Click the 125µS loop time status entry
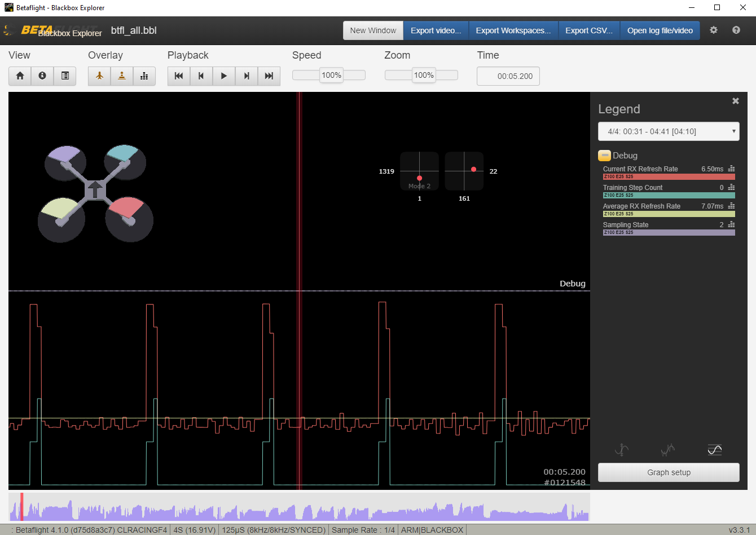This screenshot has width=756, height=535. coord(274,530)
